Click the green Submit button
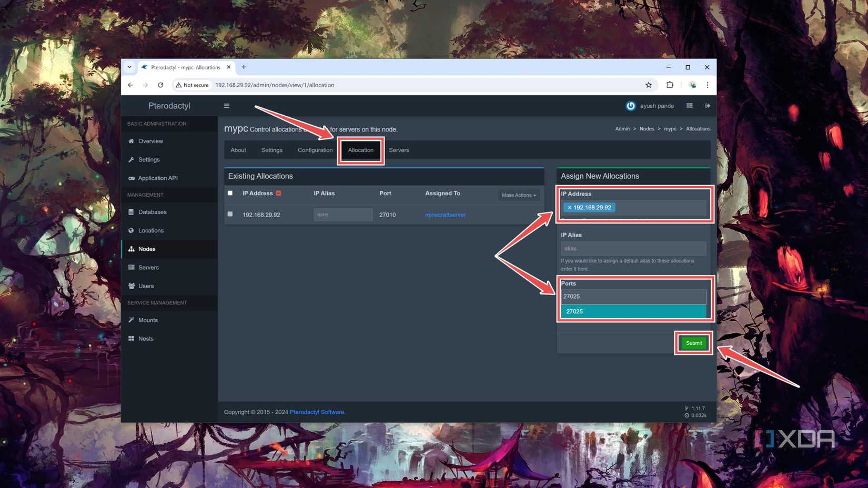This screenshot has width=868, height=488. [693, 343]
